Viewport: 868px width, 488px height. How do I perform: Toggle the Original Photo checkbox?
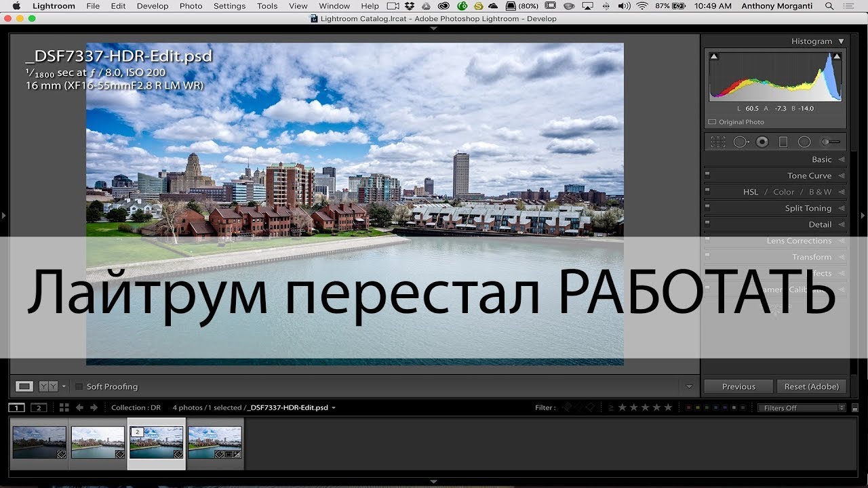pyautogui.click(x=712, y=122)
